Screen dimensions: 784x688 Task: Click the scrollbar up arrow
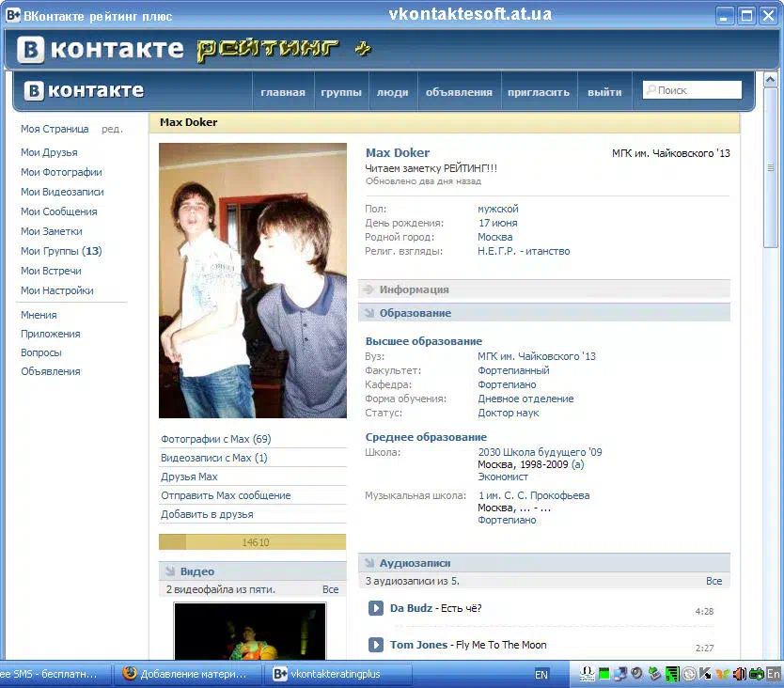point(770,80)
